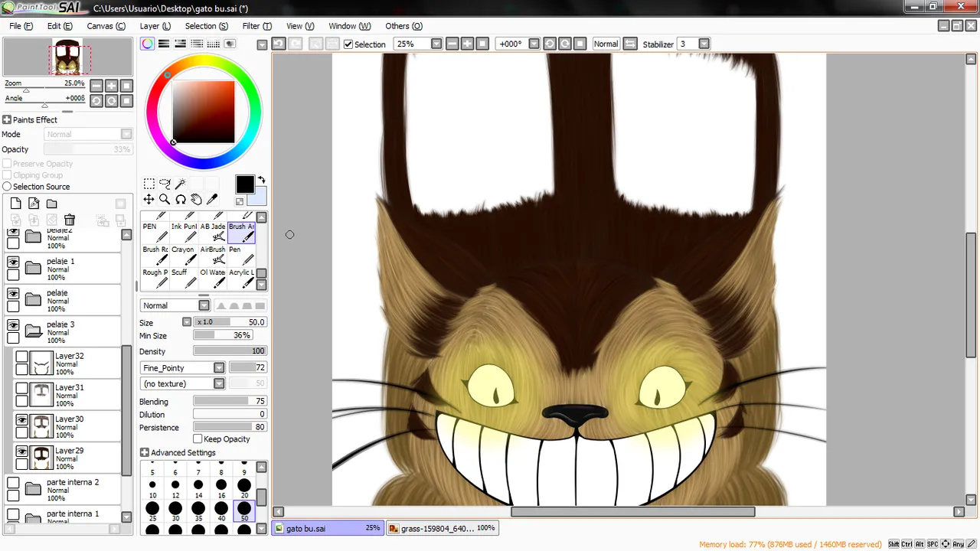Choose the Crayon brush tool
The height and width of the screenshot is (551, 980).
(x=185, y=256)
